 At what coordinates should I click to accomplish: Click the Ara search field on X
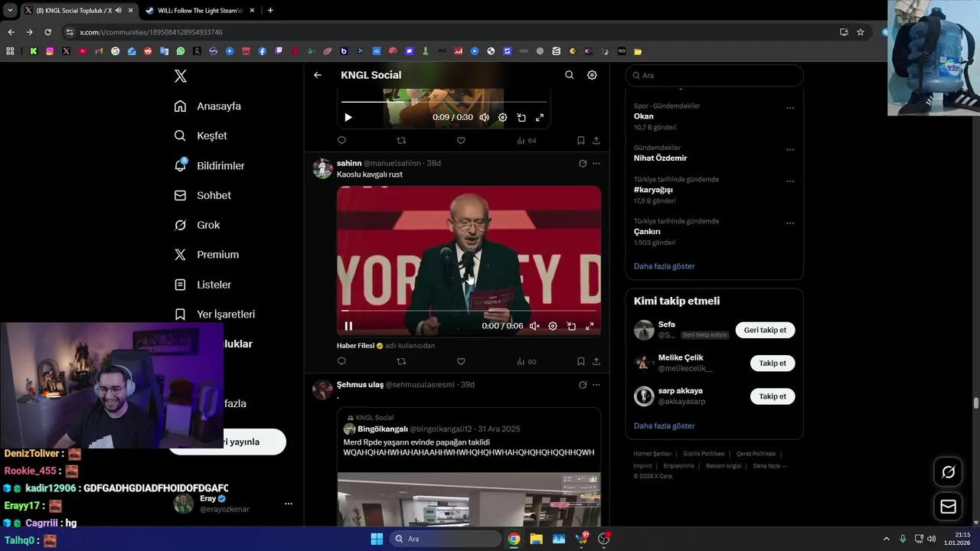tap(714, 75)
